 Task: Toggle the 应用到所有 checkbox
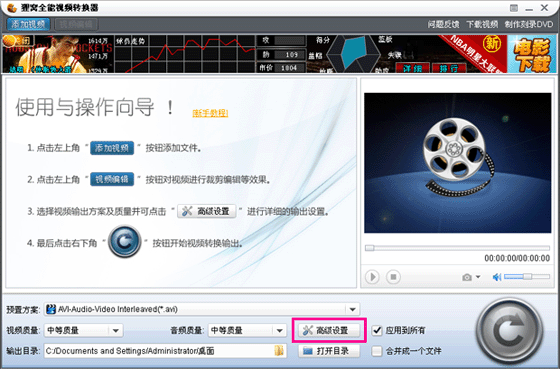tap(377, 330)
